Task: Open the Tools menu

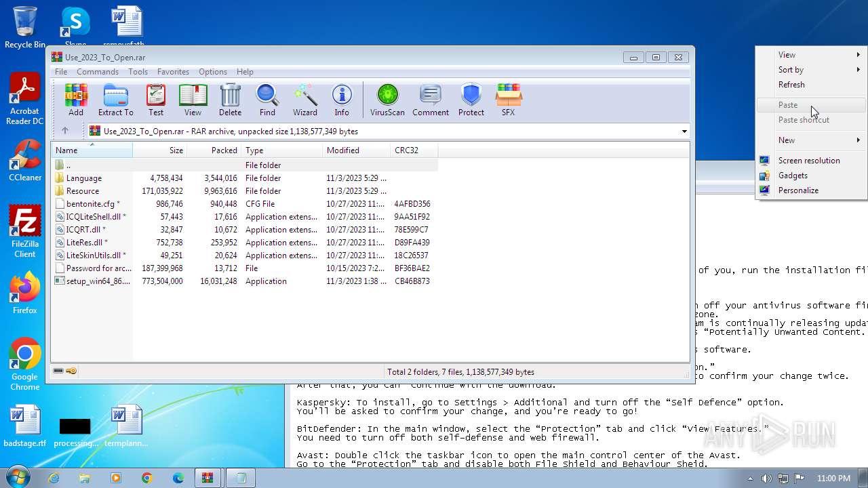Action: pos(138,72)
